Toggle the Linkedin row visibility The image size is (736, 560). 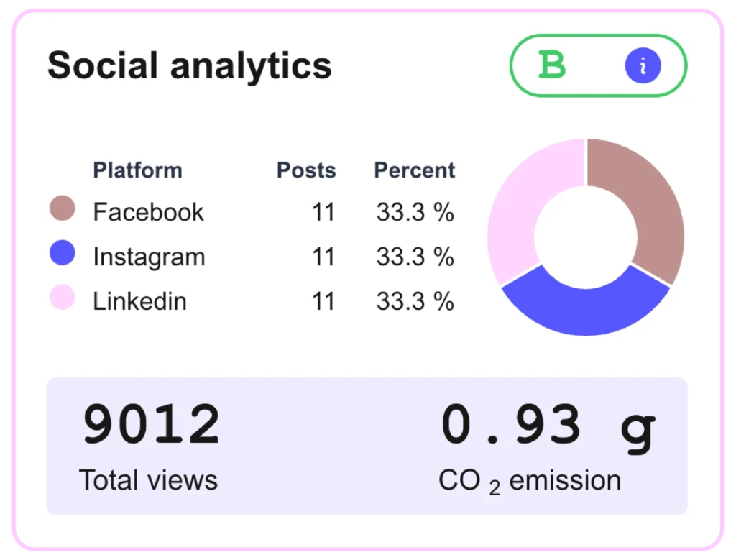(x=139, y=301)
